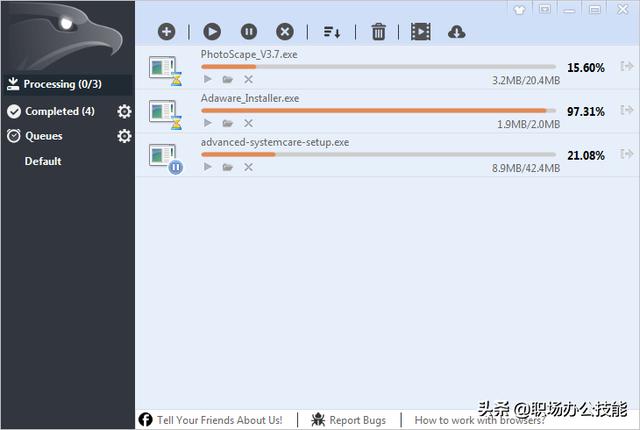Open settings gear next to Queues
640x430 pixels.
click(124, 136)
